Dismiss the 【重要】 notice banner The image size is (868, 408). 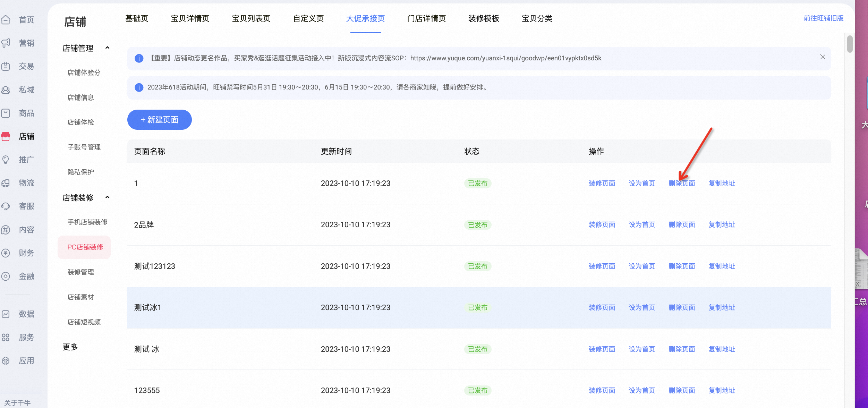tap(823, 57)
